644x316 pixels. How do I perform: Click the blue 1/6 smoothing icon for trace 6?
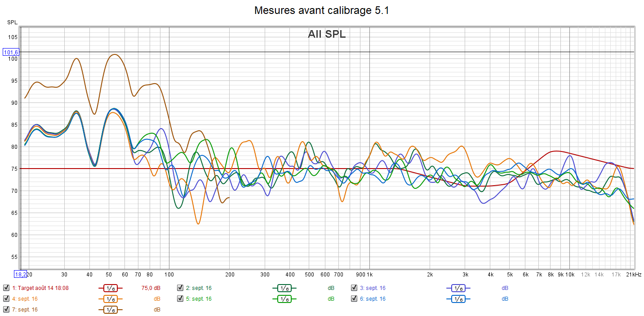coord(458,299)
